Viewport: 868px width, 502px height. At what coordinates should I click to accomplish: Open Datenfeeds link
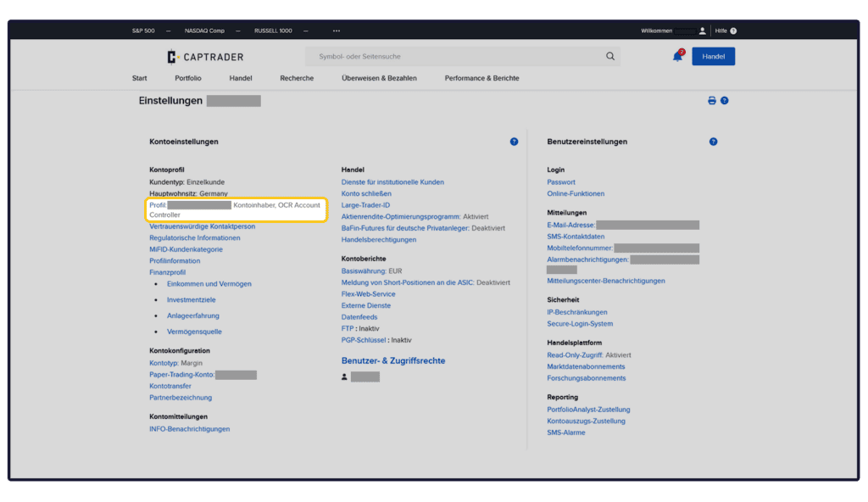(359, 317)
